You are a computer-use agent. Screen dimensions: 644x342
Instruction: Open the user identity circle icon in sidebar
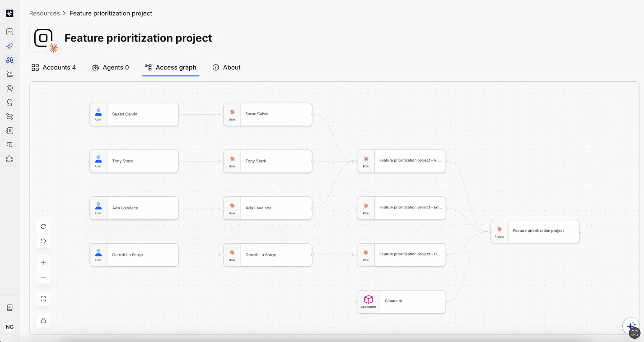tap(9, 88)
